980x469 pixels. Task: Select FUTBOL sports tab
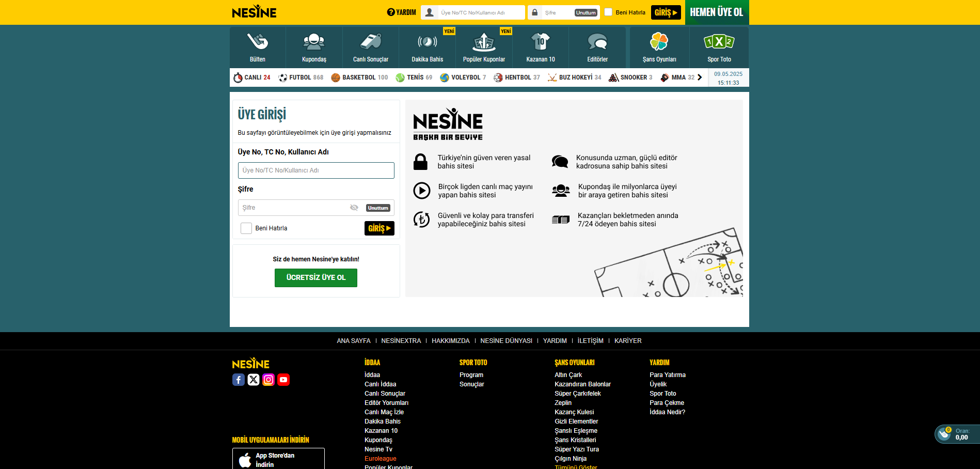(301, 77)
